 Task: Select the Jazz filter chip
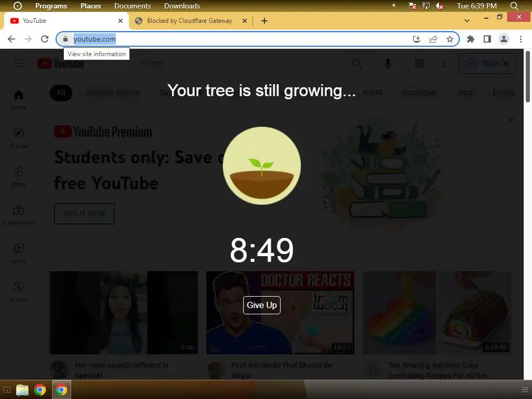[465, 92]
